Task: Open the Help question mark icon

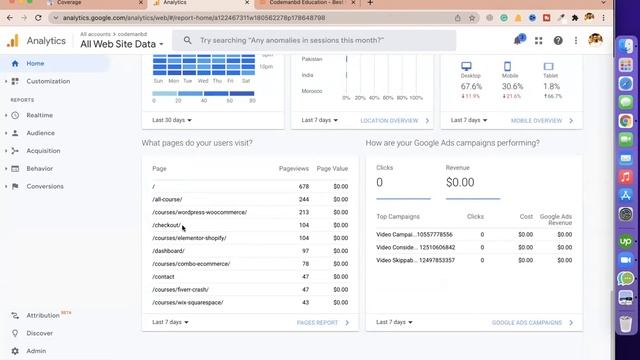Action: click(558, 40)
